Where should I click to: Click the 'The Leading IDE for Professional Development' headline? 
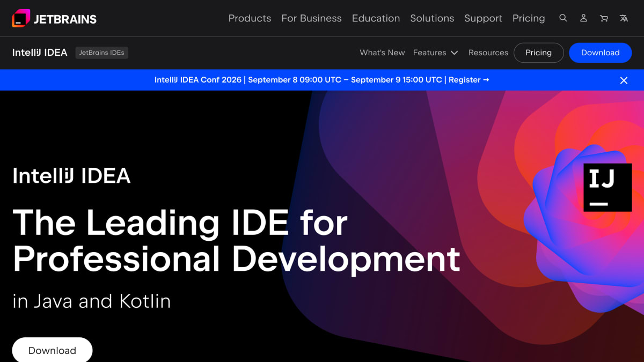coord(236,241)
